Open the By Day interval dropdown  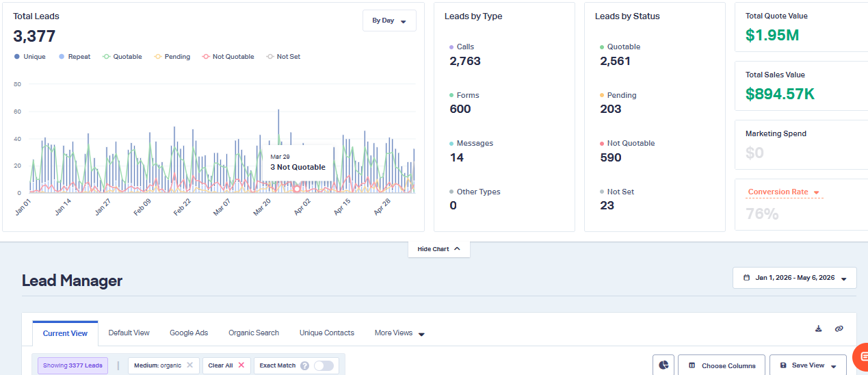click(389, 21)
